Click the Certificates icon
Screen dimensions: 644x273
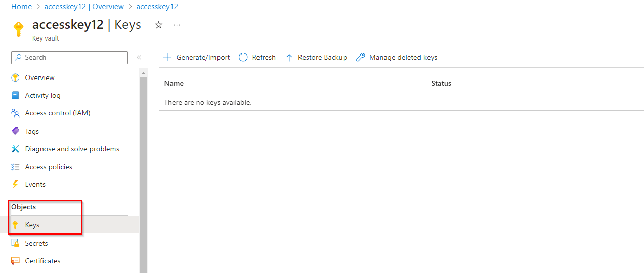click(x=15, y=261)
